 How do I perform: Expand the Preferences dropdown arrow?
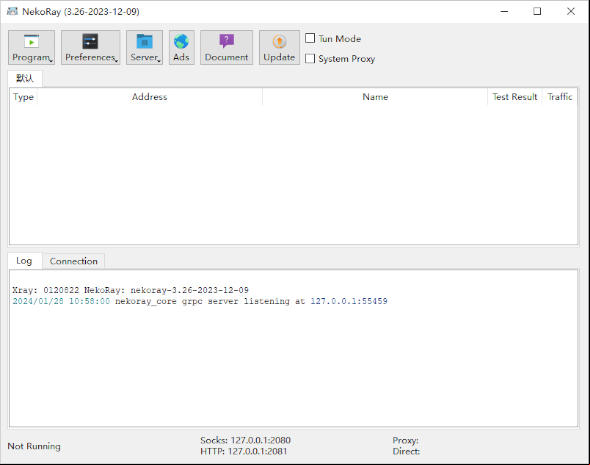coord(116,60)
